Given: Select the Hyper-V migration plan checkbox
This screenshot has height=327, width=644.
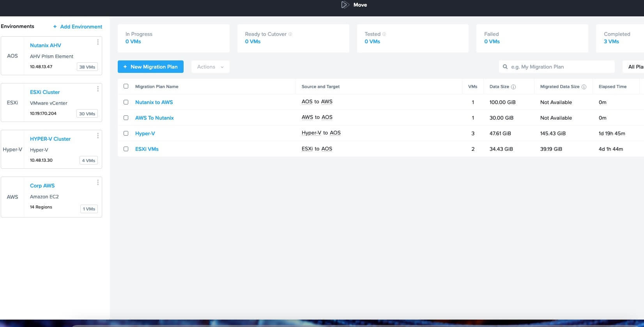Looking at the screenshot, I should [126, 133].
